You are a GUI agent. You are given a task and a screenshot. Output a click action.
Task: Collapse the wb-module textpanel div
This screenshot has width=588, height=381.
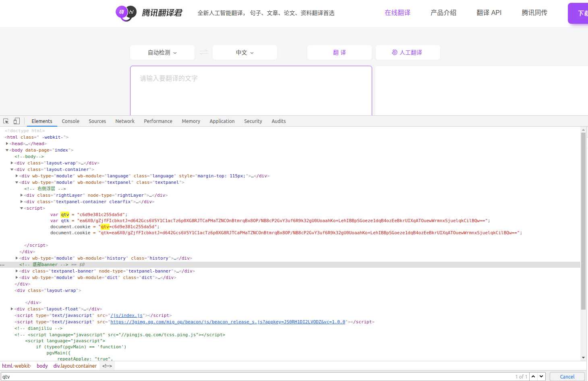tap(17, 182)
